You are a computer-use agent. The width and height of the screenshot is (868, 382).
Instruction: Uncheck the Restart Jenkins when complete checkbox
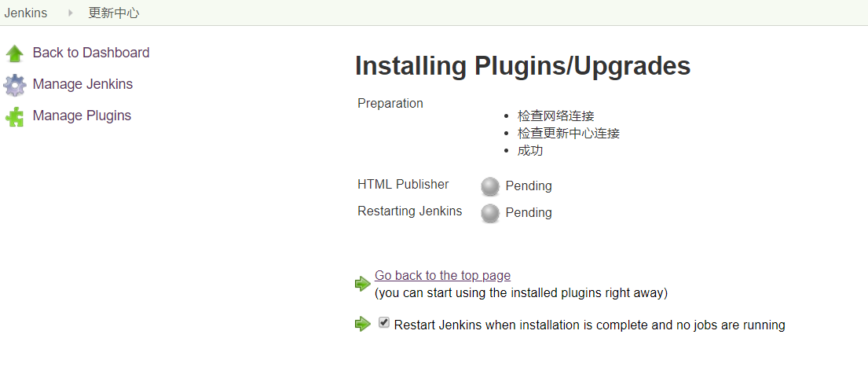pyautogui.click(x=384, y=322)
